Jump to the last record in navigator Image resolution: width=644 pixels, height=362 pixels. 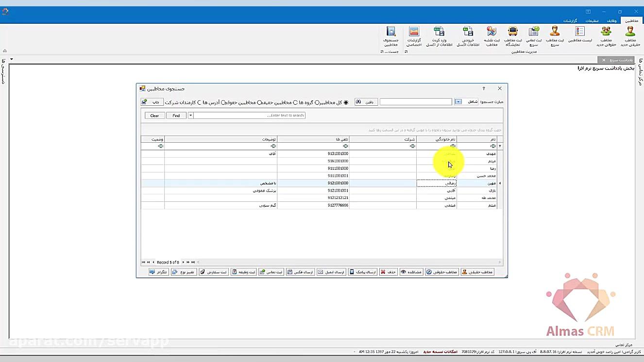click(x=193, y=263)
